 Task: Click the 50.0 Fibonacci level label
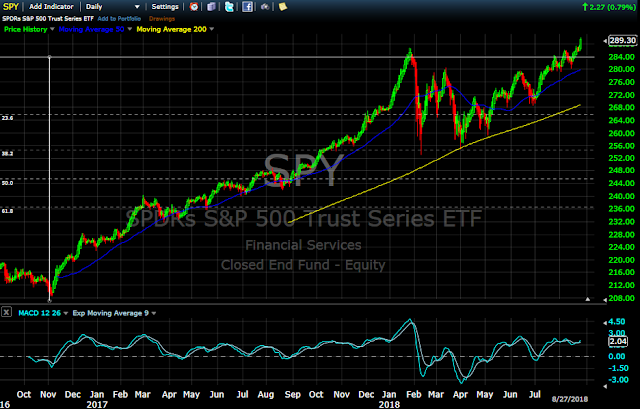(x=7, y=183)
